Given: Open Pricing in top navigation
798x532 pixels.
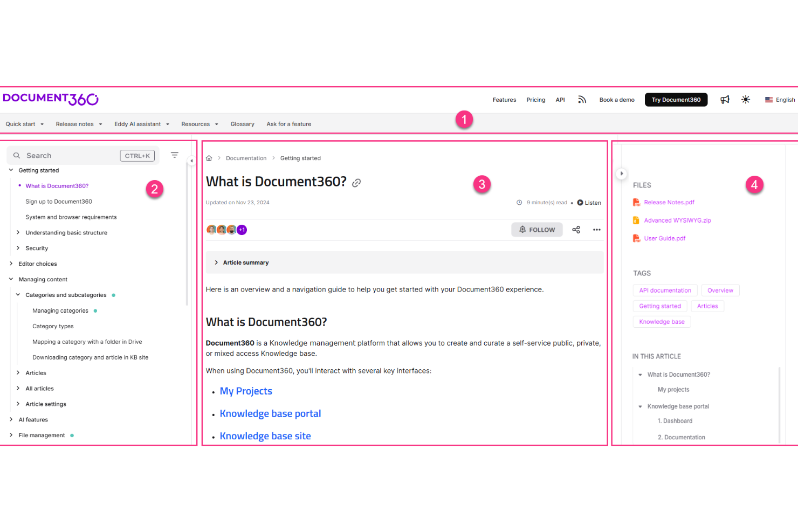Looking at the screenshot, I should coord(535,100).
